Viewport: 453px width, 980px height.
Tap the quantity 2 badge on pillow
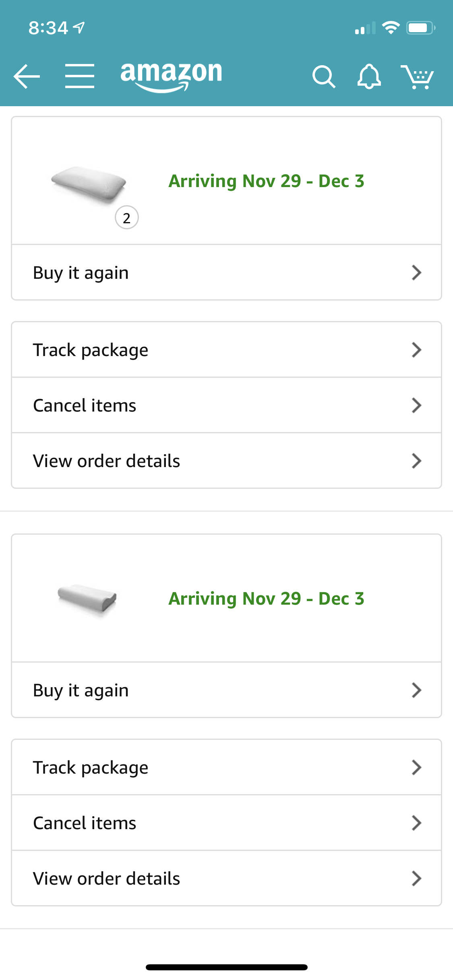(x=127, y=218)
